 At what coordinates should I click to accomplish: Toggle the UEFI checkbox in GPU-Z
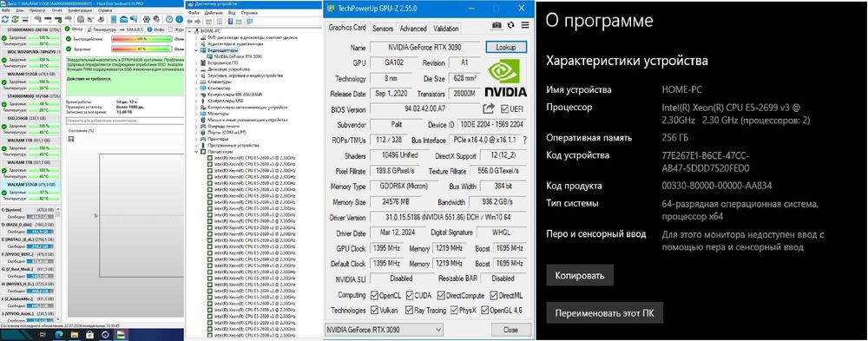(504, 109)
